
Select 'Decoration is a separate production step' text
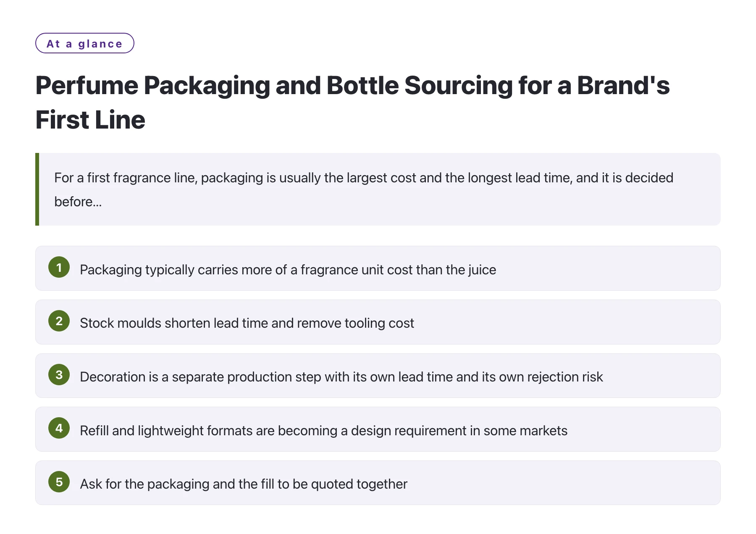[341, 377]
